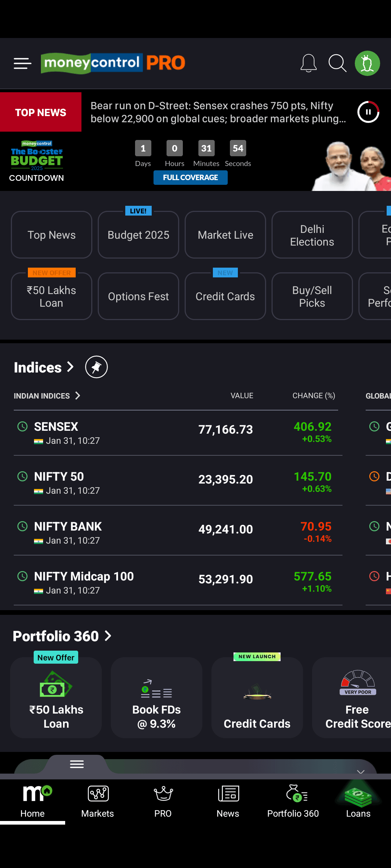Expand the Indices section chevron
The width and height of the screenshot is (391, 868).
click(70, 367)
